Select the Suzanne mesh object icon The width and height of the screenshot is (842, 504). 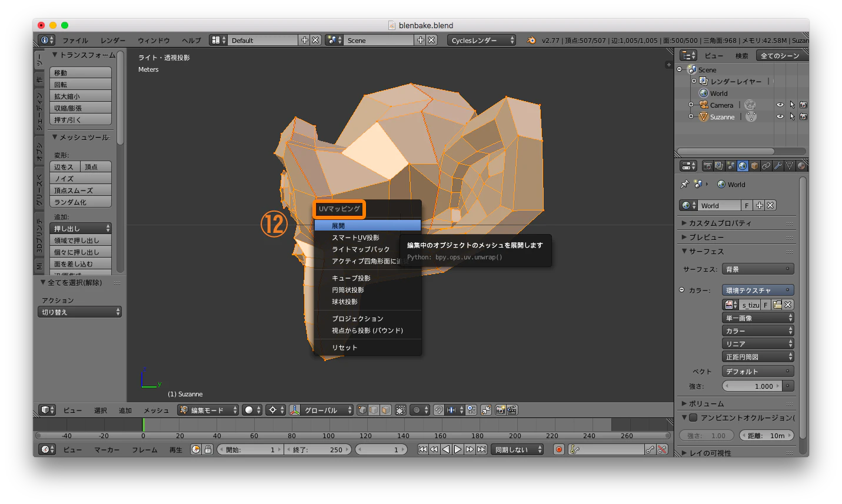[703, 116]
